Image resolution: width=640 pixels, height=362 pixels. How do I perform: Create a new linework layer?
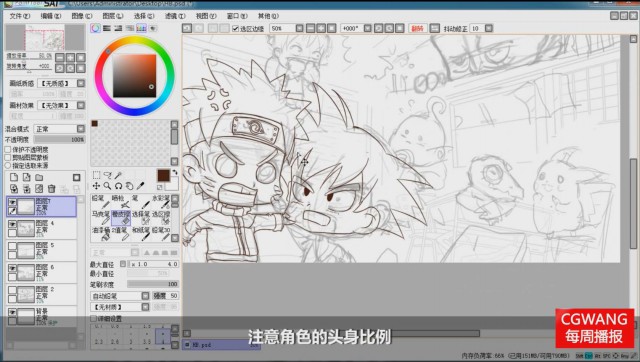pyautogui.click(x=27, y=177)
